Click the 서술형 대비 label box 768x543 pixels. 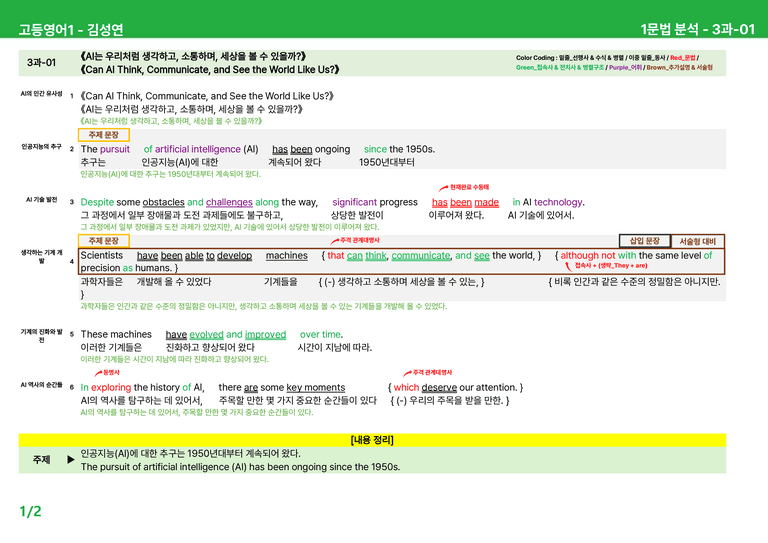click(697, 241)
